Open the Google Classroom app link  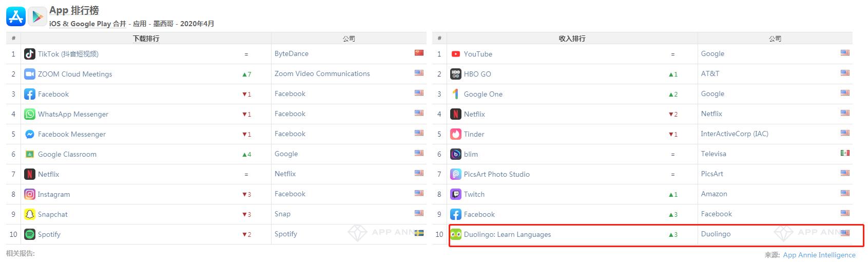[x=67, y=154]
